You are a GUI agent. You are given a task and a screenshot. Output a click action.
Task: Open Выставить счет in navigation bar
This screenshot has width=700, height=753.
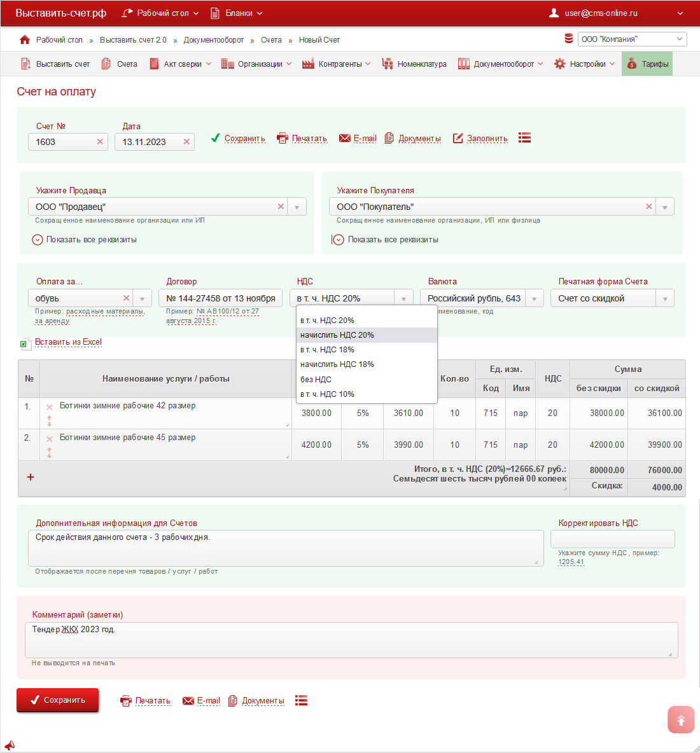click(x=56, y=64)
